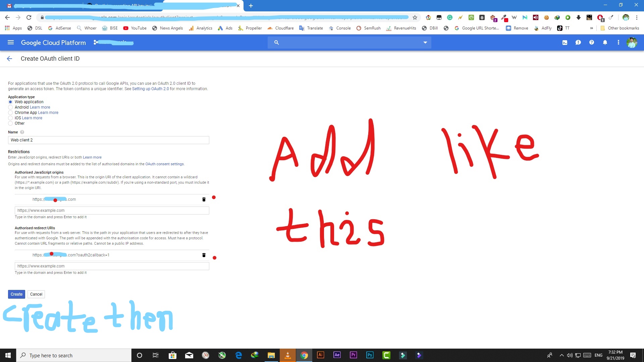Image resolution: width=644 pixels, height=362 pixels.
Task: Focus the Name field with Web client 2
Action: click(108, 140)
